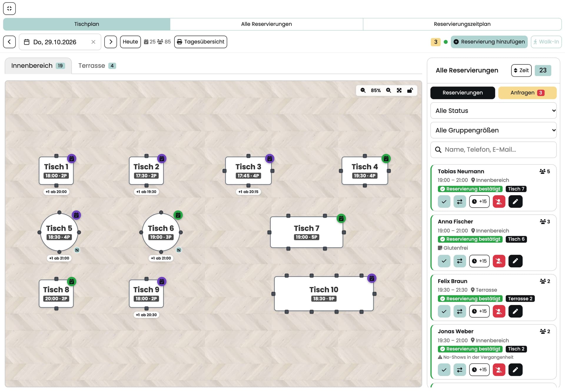
Task: Go to next day arrow
Action: point(111,42)
